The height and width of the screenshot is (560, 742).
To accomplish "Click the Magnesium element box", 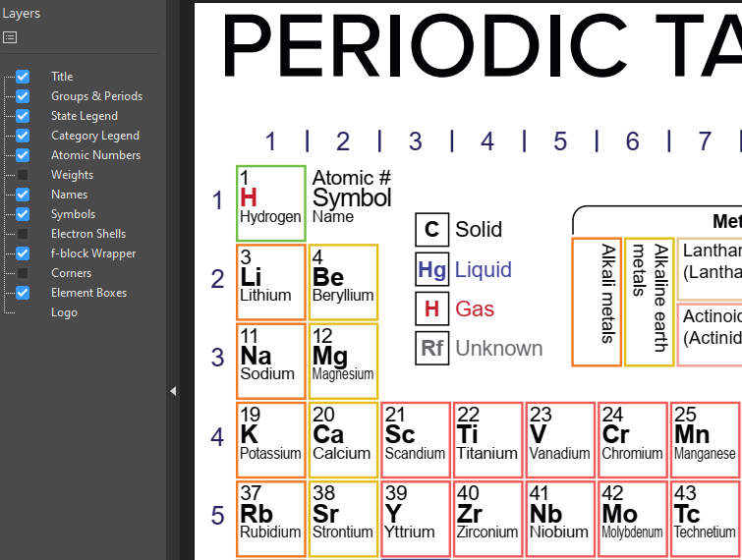I will coord(344,362).
